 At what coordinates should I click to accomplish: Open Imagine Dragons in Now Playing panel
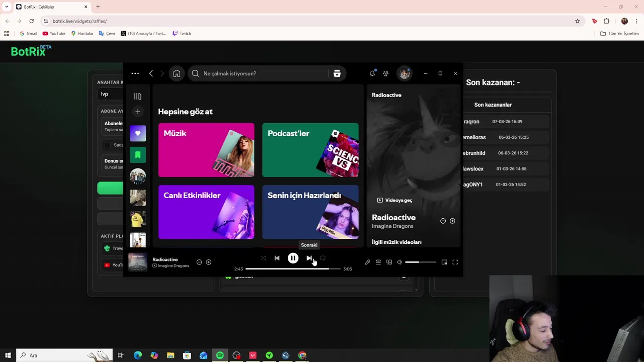click(x=392, y=226)
